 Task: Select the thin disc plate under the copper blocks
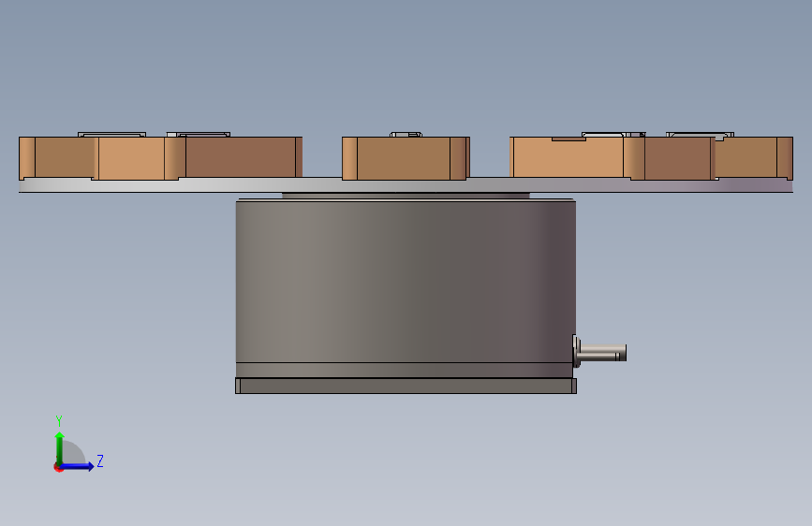tap(406, 185)
